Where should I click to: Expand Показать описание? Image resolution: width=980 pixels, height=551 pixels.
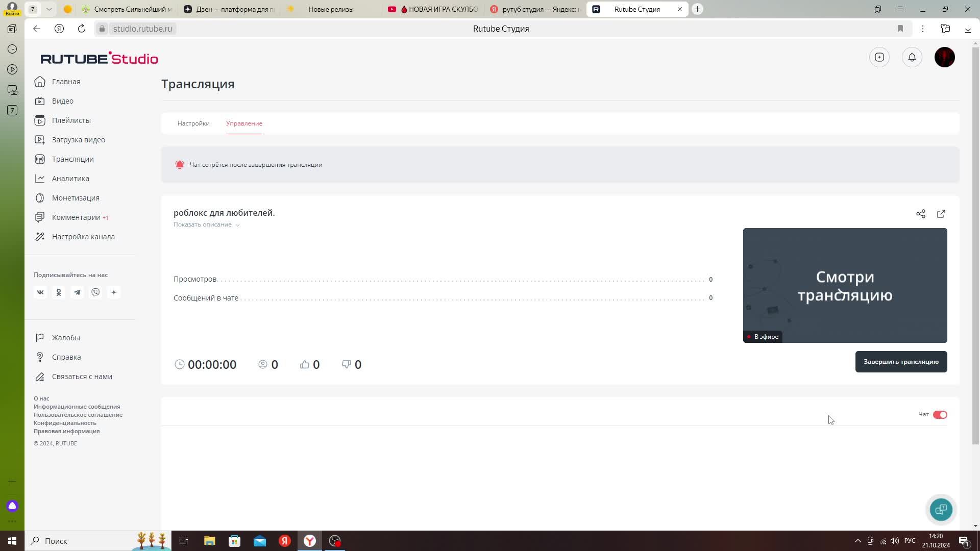click(x=206, y=224)
